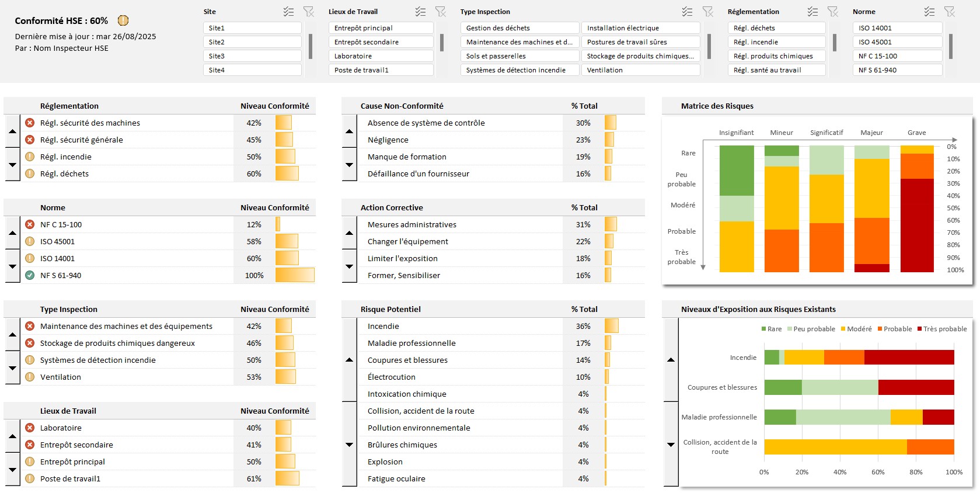Clear the Type Inspection slicer filter
980x496 pixels.
(707, 12)
